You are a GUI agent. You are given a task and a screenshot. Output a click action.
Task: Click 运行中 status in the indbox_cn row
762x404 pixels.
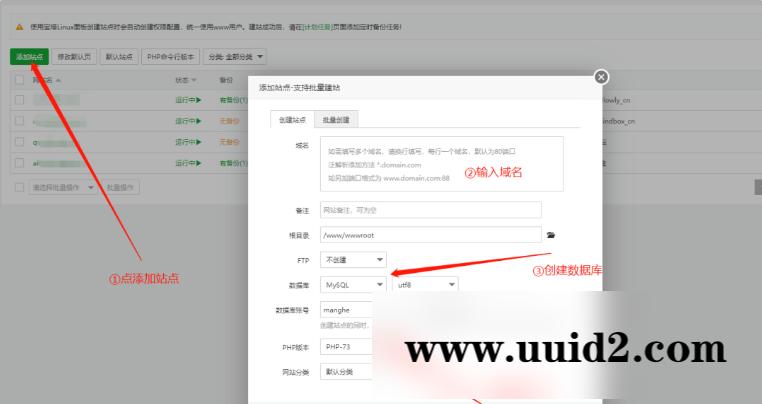click(188, 121)
